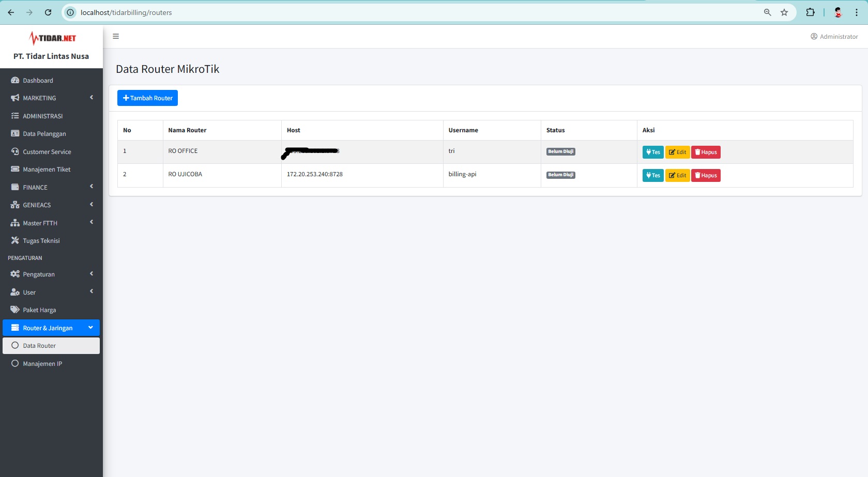Click the Manajemen Tiket ticket icon
868x477 pixels.
(15, 170)
